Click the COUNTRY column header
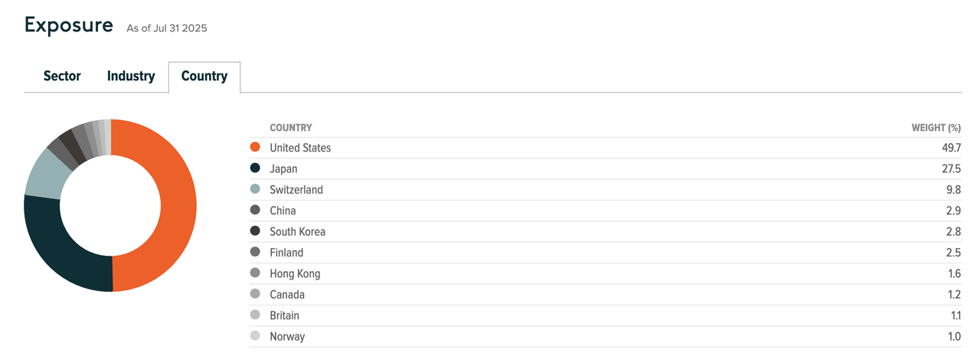The height and width of the screenshot is (356, 980). click(291, 128)
